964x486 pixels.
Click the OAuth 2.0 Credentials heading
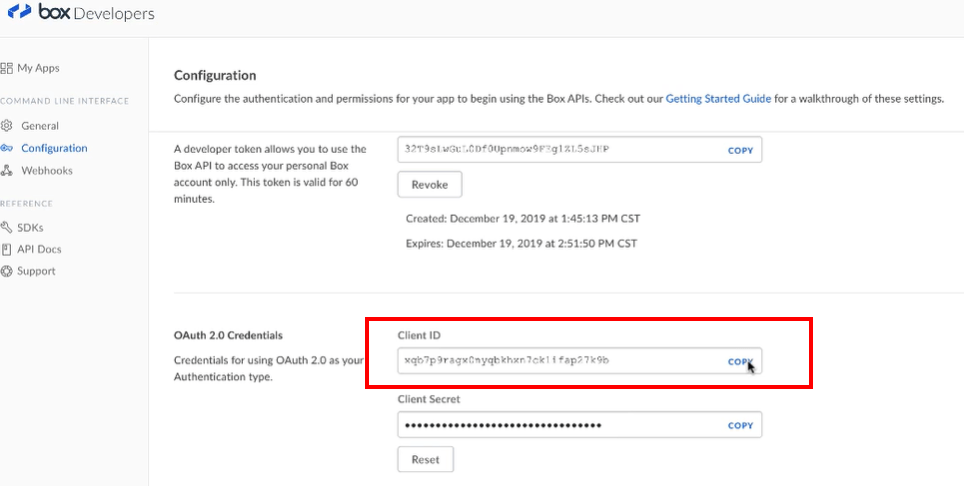pos(228,336)
